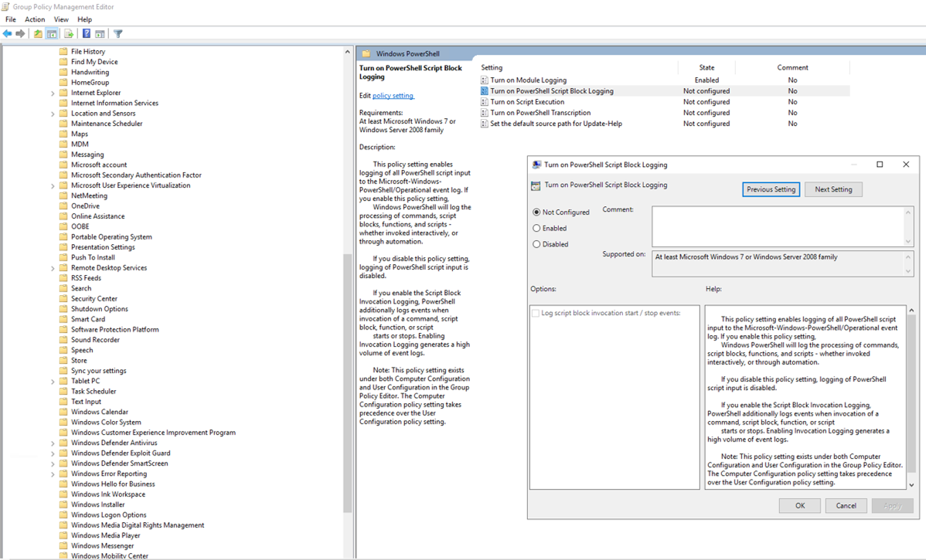Open the File menu
Viewport: 926px width, 560px height.
[x=11, y=19]
